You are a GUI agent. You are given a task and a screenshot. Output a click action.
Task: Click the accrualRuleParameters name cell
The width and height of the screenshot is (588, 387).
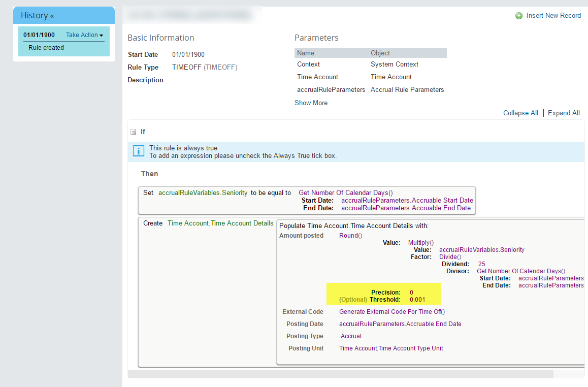click(331, 89)
